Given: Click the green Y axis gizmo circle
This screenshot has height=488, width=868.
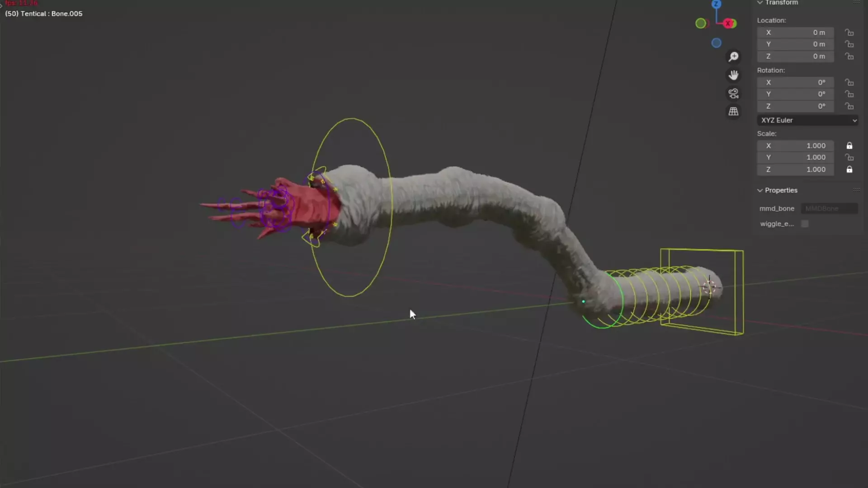Looking at the screenshot, I should 700,23.
